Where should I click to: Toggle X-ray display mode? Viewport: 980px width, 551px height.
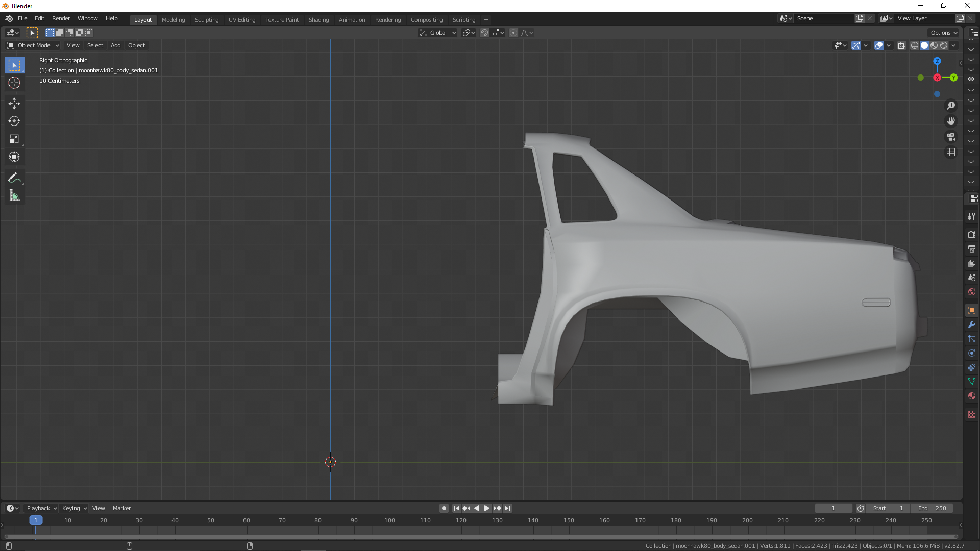click(x=902, y=45)
